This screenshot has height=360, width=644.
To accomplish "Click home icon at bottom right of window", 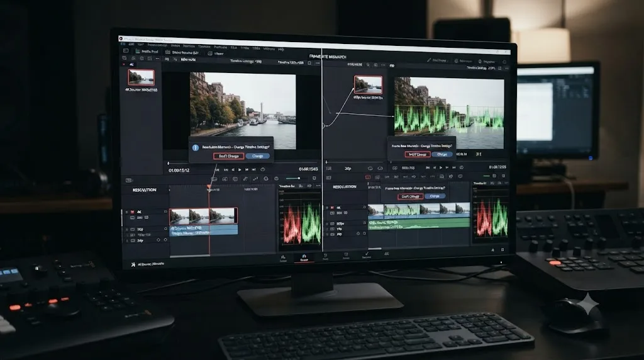I will (493, 249).
